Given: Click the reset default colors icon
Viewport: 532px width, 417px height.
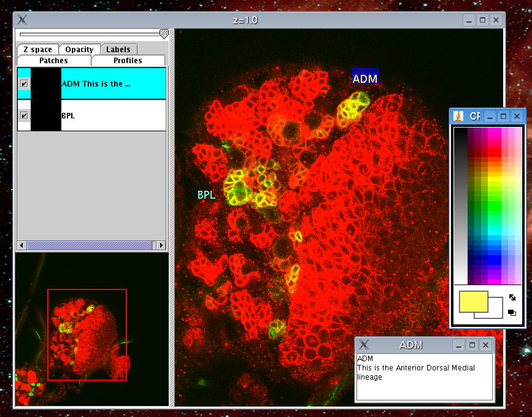Looking at the screenshot, I should click(512, 313).
